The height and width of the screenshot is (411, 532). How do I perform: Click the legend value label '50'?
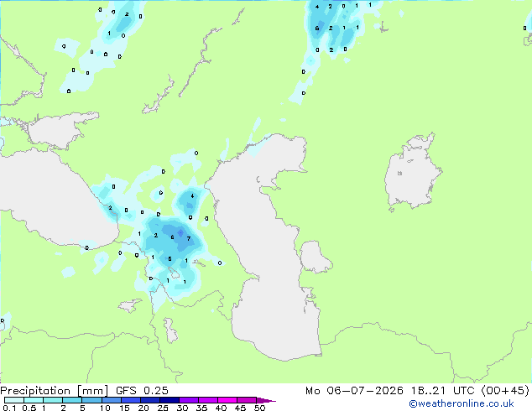tap(259, 408)
